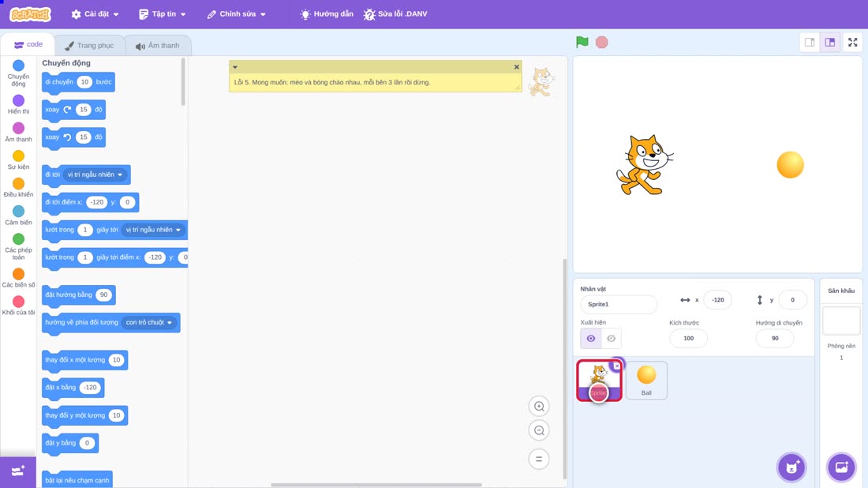Open the Tập tin dropdown menu

tap(163, 14)
